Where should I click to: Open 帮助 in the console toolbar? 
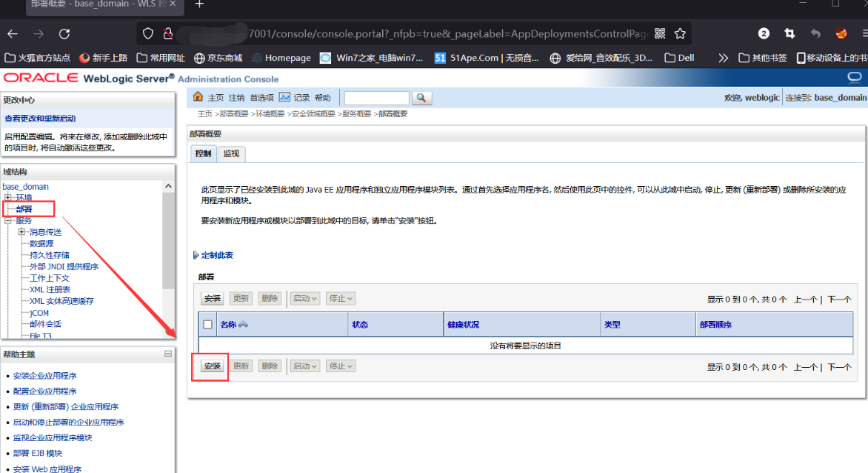[x=323, y=98]
